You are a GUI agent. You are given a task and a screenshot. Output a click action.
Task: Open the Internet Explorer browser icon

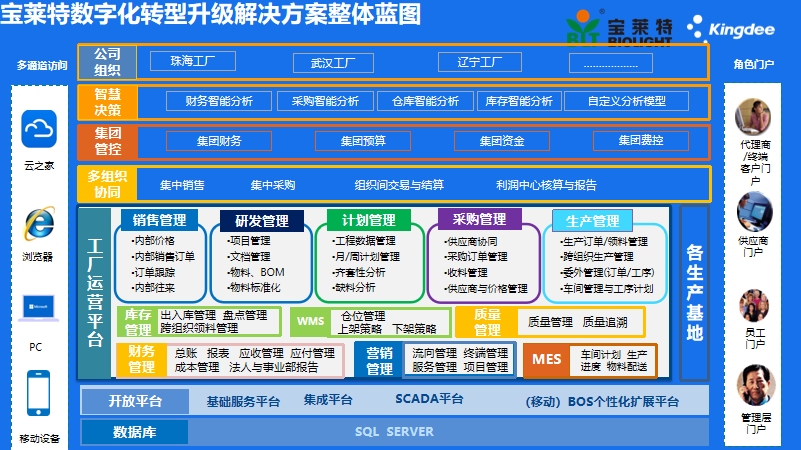(x=39, y=224)
